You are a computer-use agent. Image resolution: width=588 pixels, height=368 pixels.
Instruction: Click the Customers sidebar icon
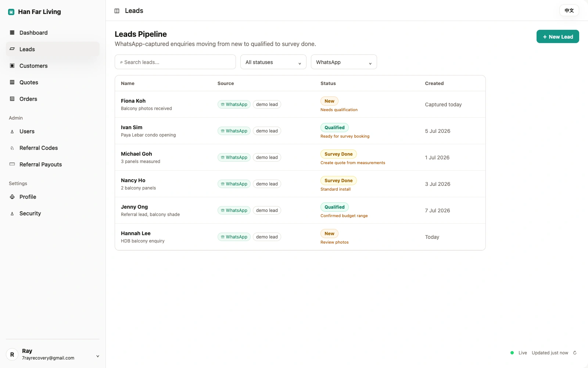(x=12, y=66)
